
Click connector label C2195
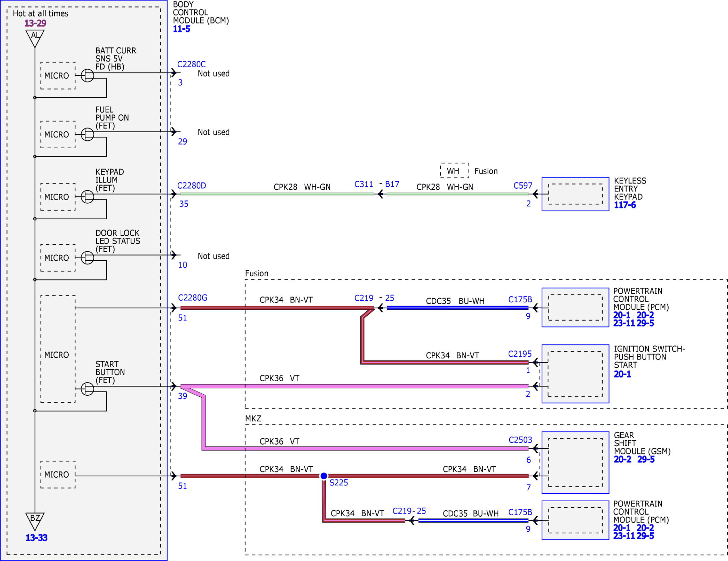click(520, 354)
